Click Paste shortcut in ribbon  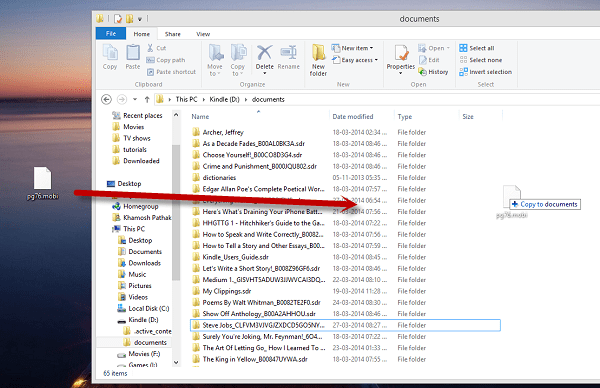(171, 72)
